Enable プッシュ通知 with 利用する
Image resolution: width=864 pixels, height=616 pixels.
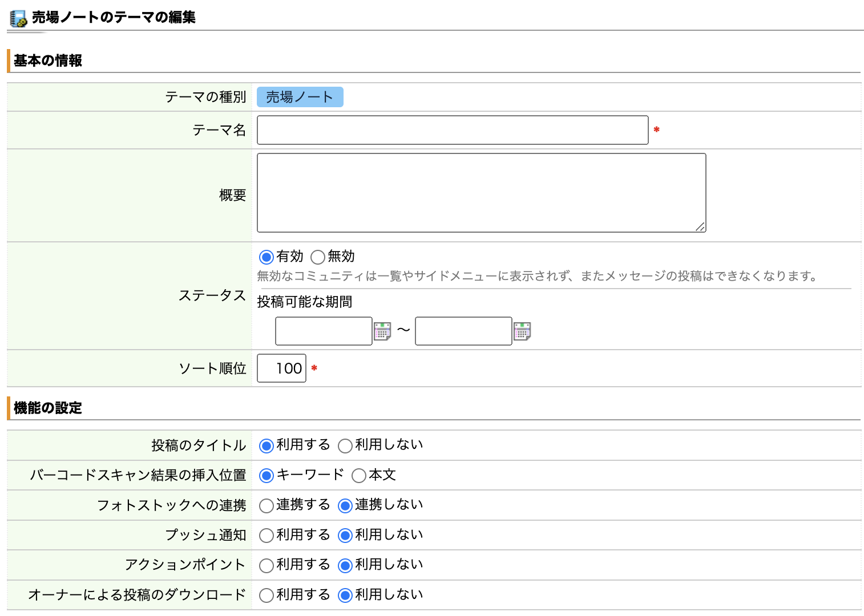[267, 536]
